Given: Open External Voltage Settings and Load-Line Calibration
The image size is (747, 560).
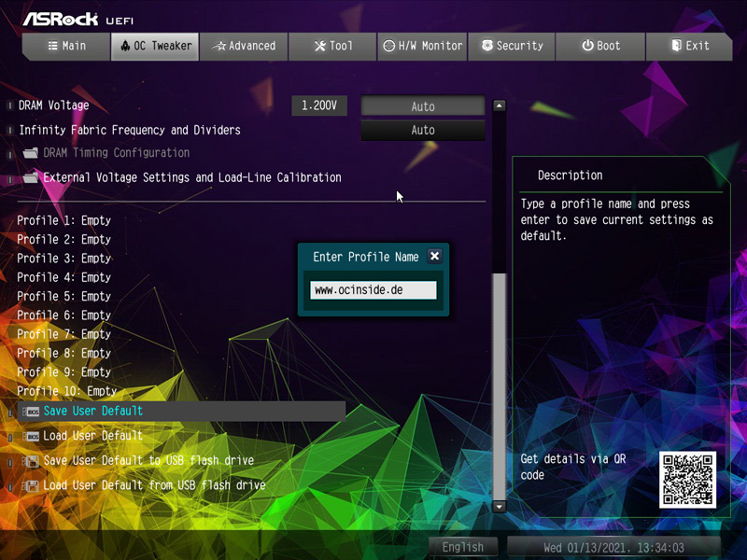Looking at the screenshot, I should click(x=192, y=177).
